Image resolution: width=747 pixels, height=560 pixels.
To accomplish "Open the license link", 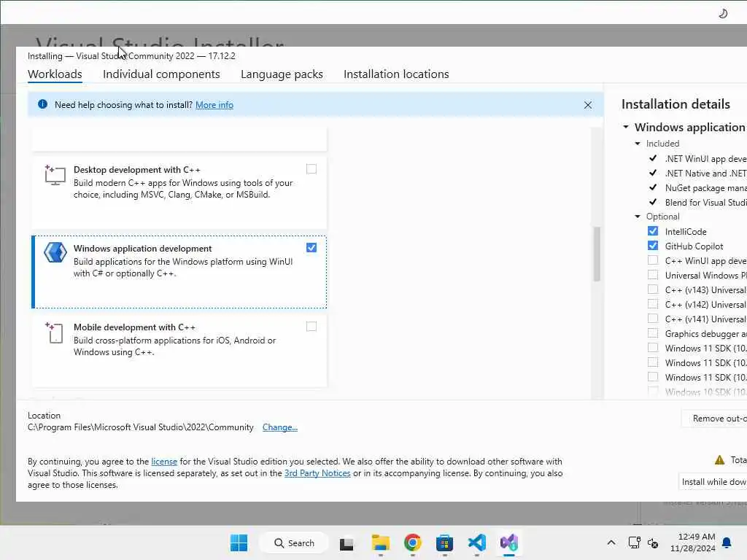I will pyautogui.click(x=164, y=462).
